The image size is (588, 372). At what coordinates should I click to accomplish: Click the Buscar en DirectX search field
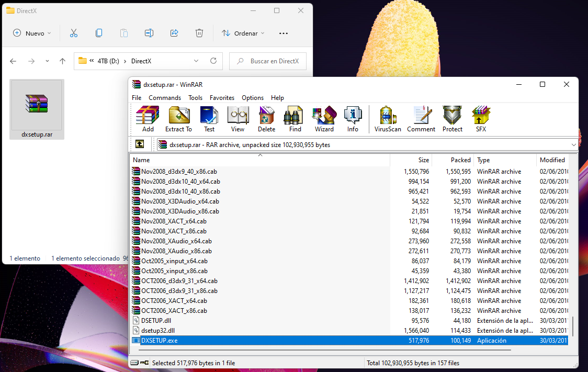[x=268, y=61]
